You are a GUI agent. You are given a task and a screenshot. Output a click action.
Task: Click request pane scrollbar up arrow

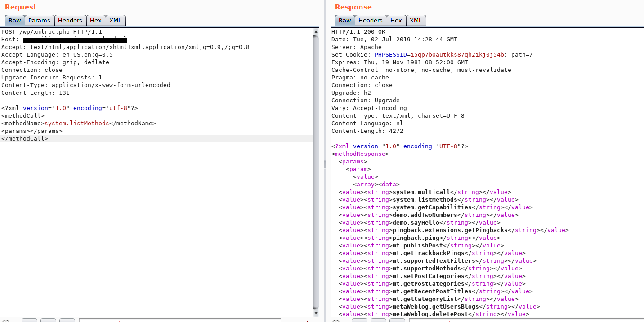(316, 32)
